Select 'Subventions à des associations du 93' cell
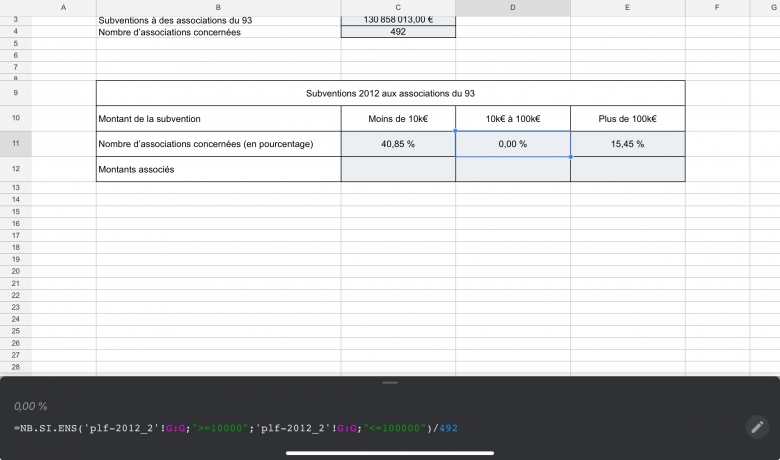This screenshot has height=460, width=780. (x=218, y=20)
